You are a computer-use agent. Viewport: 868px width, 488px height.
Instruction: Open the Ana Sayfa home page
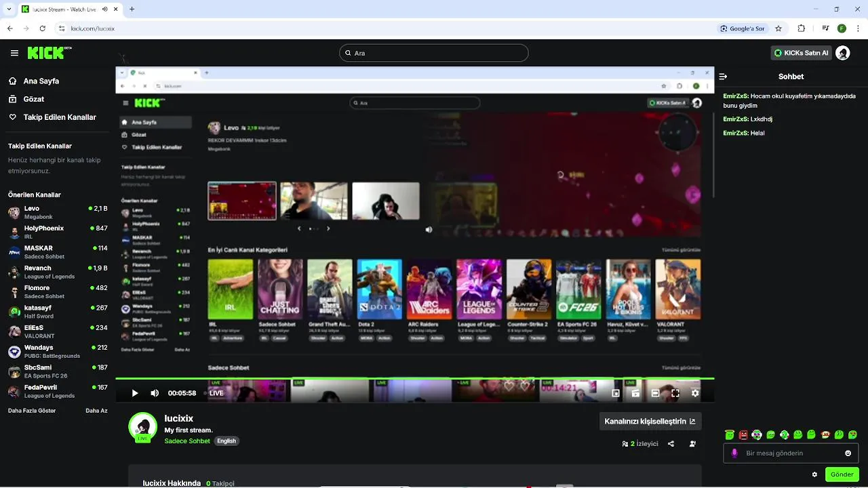[34, 81]
